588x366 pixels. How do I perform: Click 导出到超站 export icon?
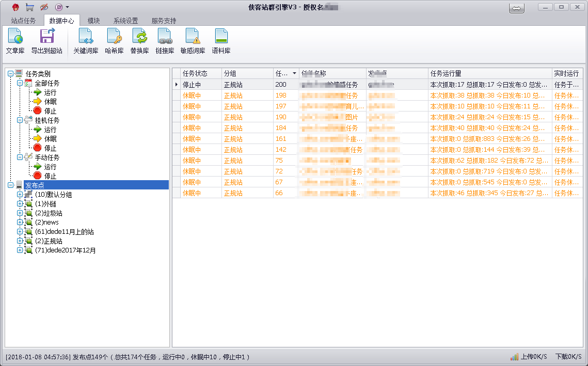(x=46, y=41)
